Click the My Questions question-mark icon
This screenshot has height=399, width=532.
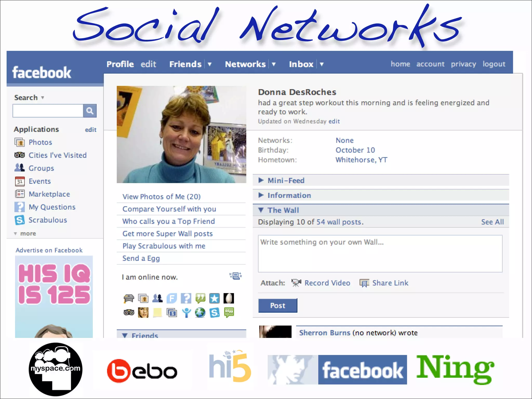(x=20, y=207)
